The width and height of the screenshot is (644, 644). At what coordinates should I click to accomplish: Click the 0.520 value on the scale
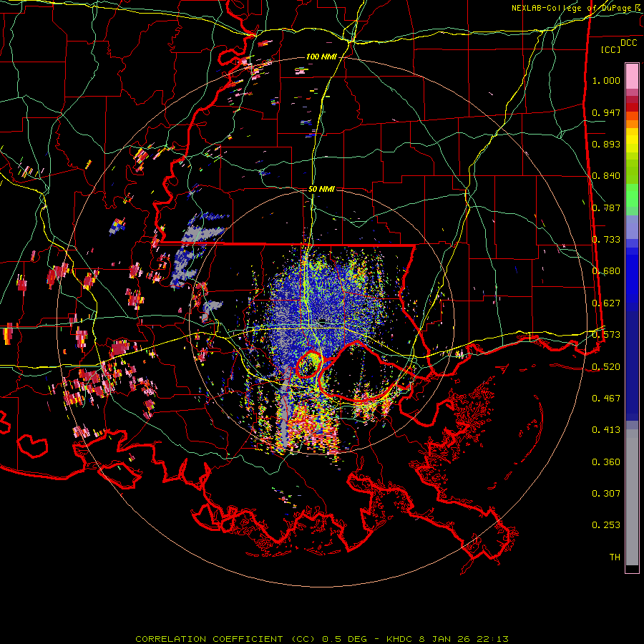[606, 367]
